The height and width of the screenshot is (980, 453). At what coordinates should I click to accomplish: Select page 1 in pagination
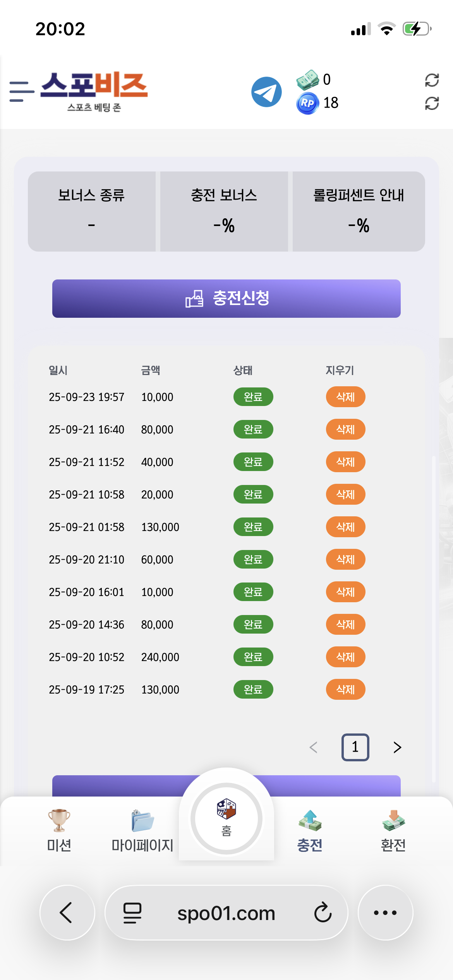355,747
